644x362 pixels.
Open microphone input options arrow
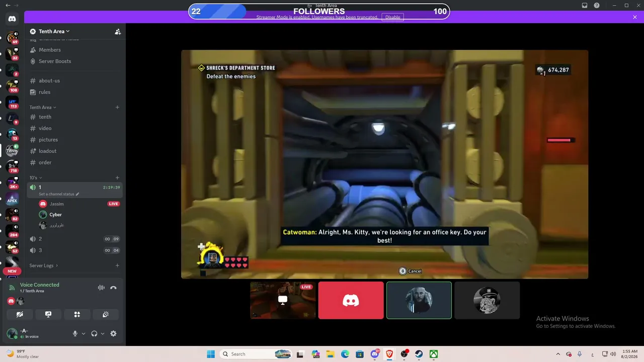coord(84,333)
